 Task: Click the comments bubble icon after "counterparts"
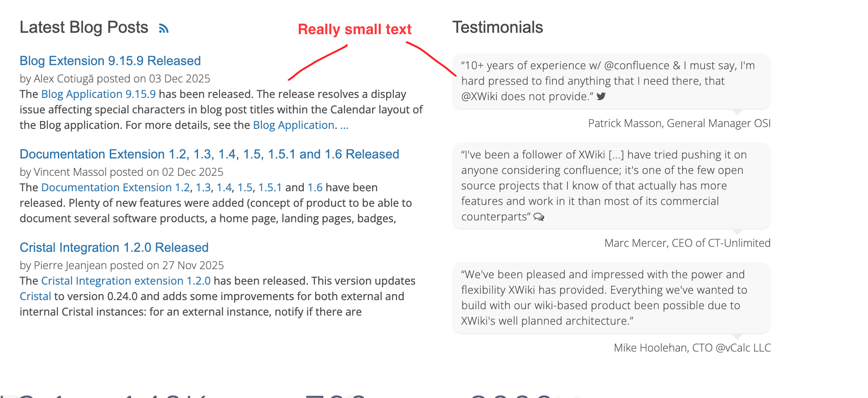click(539, 217)
